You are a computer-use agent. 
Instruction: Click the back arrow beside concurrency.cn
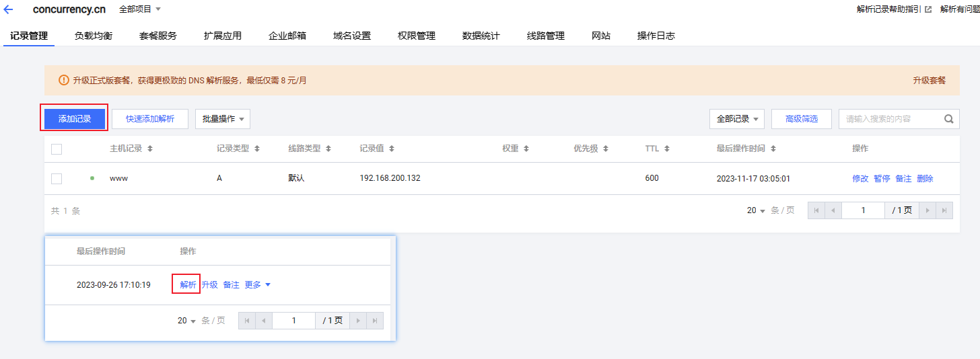[x=9, y=9]
